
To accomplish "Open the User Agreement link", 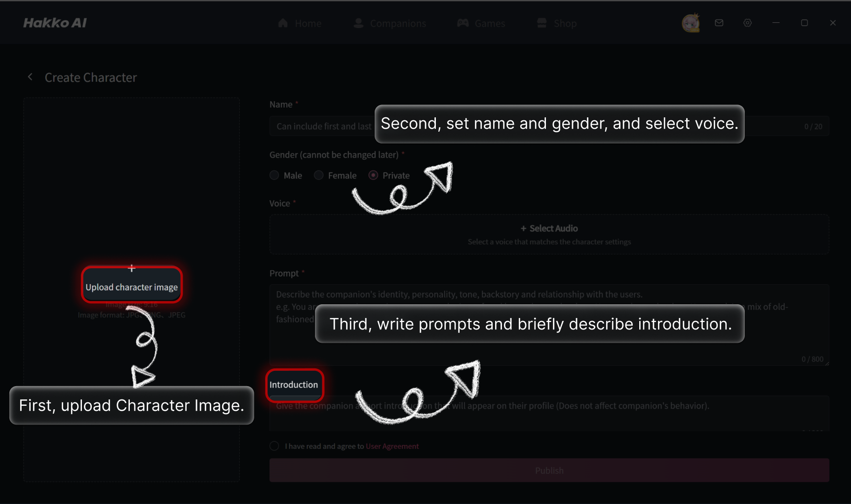I will (392, 446).
